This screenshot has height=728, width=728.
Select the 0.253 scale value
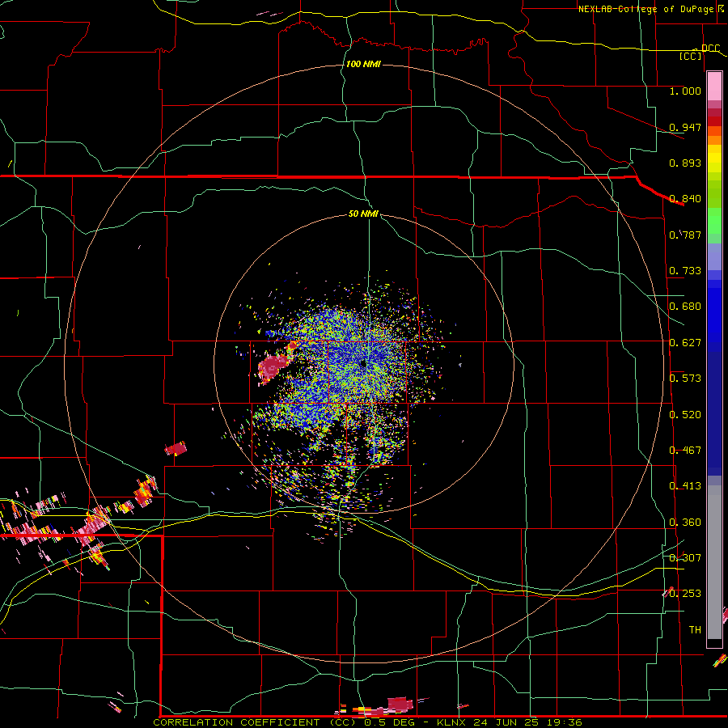tap(685, 594)
